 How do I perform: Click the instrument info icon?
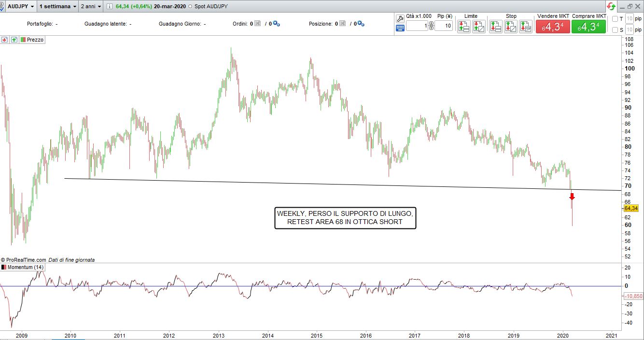[x=110, y=7]
